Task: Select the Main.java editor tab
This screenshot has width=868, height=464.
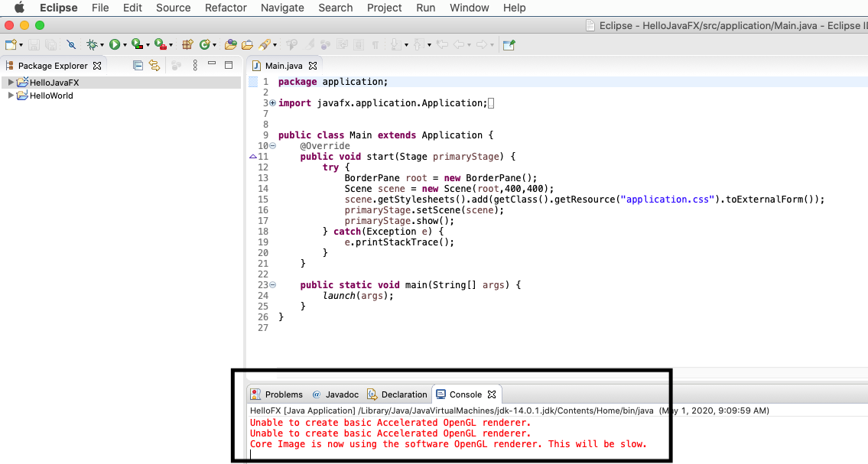Action: coord(284,66)
